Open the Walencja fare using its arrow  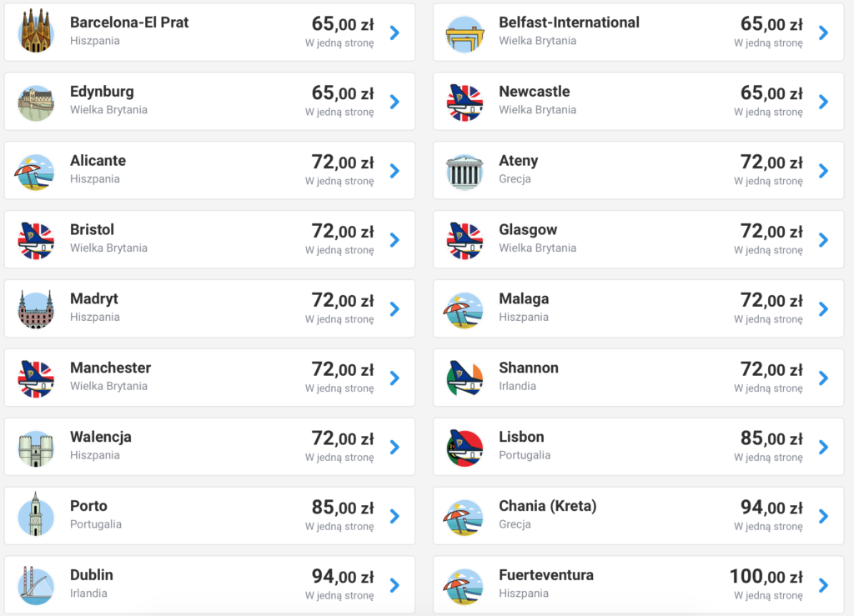(394, 448)
